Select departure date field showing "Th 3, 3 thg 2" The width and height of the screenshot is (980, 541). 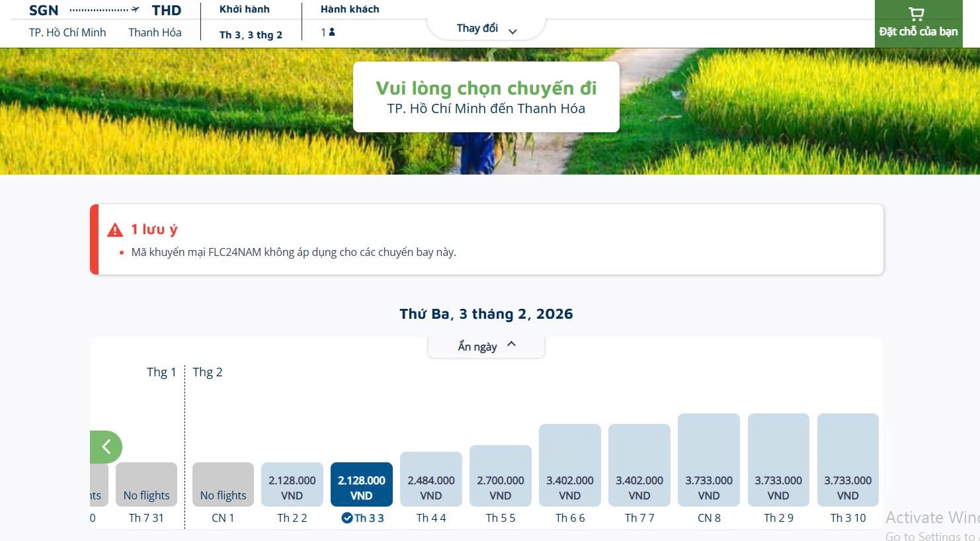pos(249,34)
